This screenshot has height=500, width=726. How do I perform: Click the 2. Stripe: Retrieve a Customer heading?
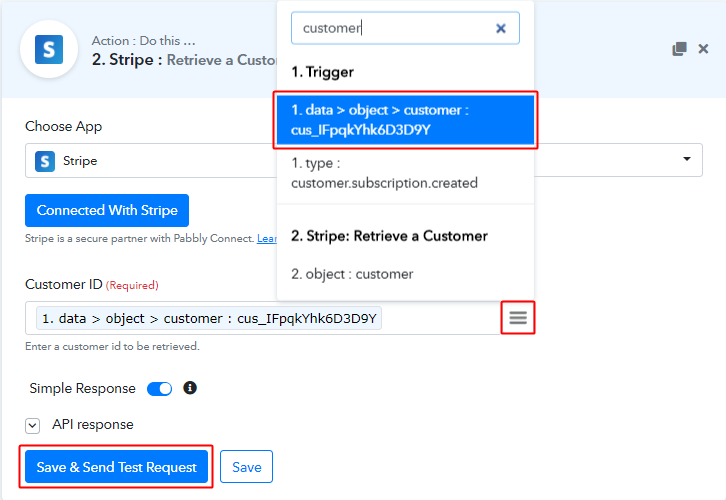pyautogui.click(x=389, y=236)
